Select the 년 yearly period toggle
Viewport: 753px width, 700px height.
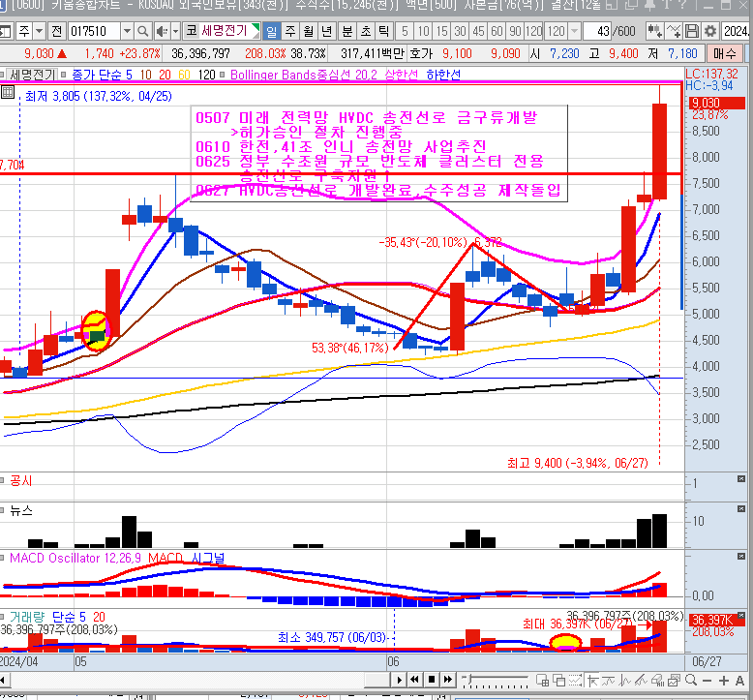pyautogui.click(x=327, y=32)
